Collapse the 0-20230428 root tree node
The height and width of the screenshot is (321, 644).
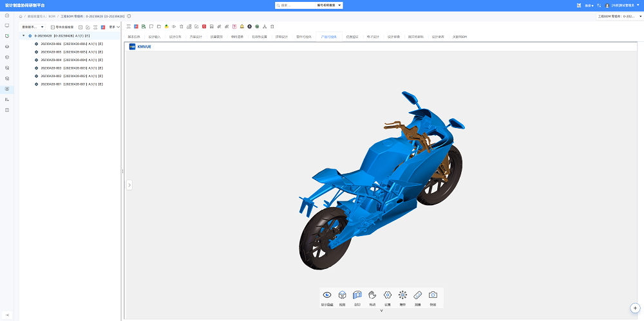tap(23, 36)
